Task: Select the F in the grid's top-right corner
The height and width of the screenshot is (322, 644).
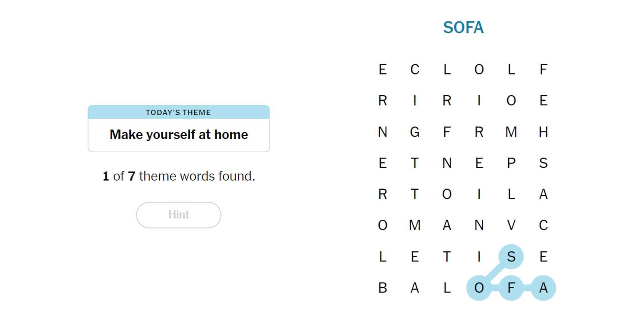Action: (543, 69)
